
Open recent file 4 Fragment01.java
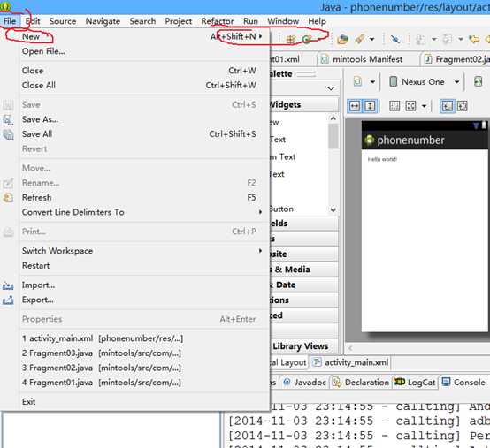point(145,383)
